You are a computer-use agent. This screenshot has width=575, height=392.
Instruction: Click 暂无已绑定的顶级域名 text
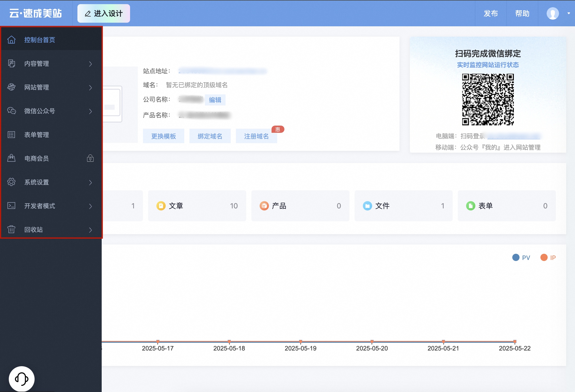point(197,85)
